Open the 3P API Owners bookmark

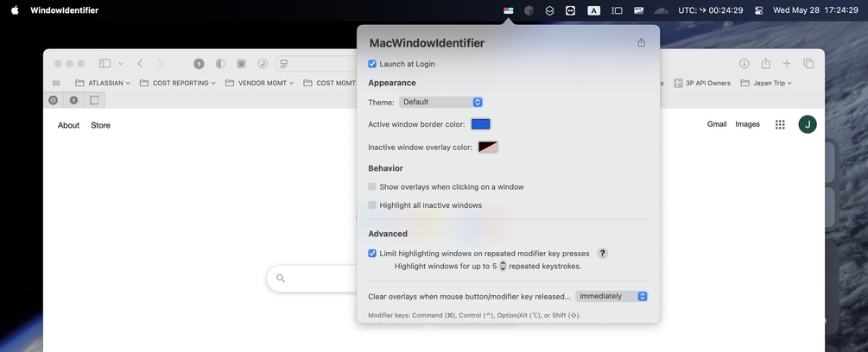coord(702,83)
